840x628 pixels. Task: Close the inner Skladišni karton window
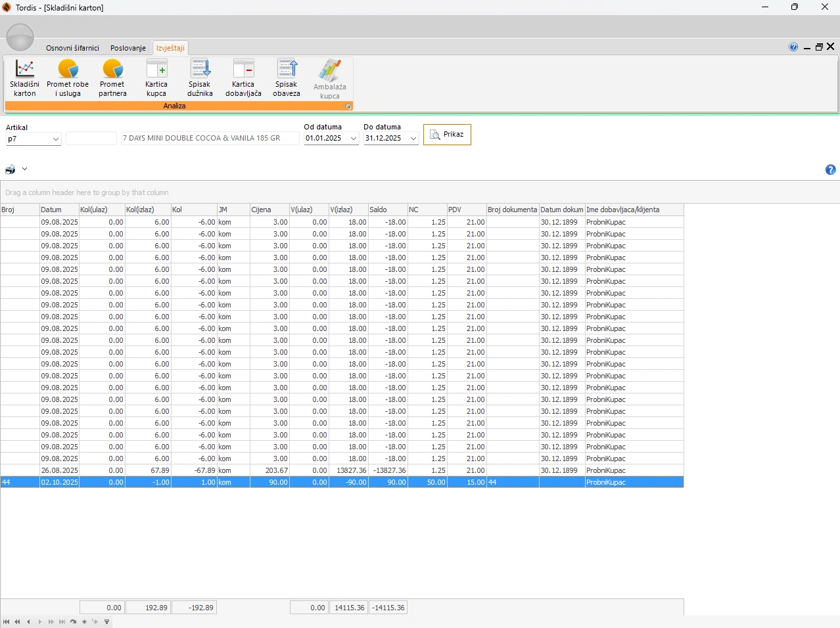point(831,47)
